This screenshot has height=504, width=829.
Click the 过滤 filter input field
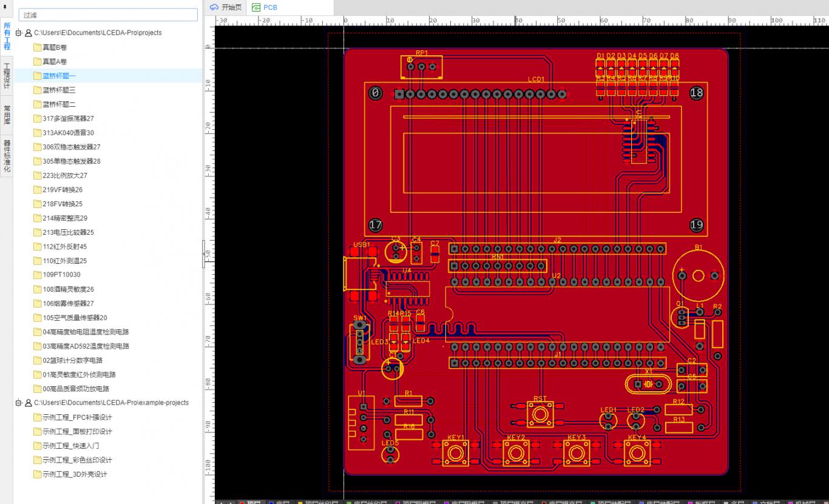click(108, 15)
